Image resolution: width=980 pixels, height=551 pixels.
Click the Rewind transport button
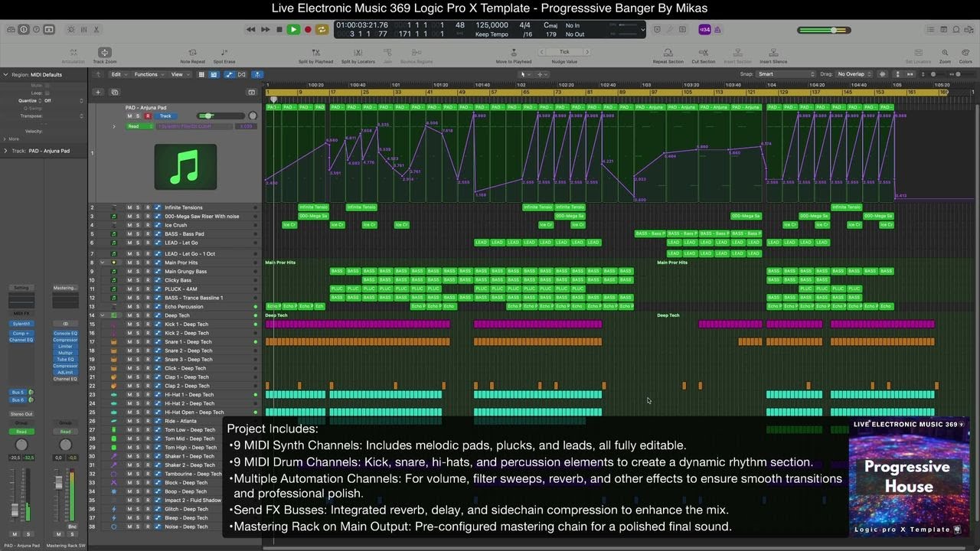tap(250, 29)
